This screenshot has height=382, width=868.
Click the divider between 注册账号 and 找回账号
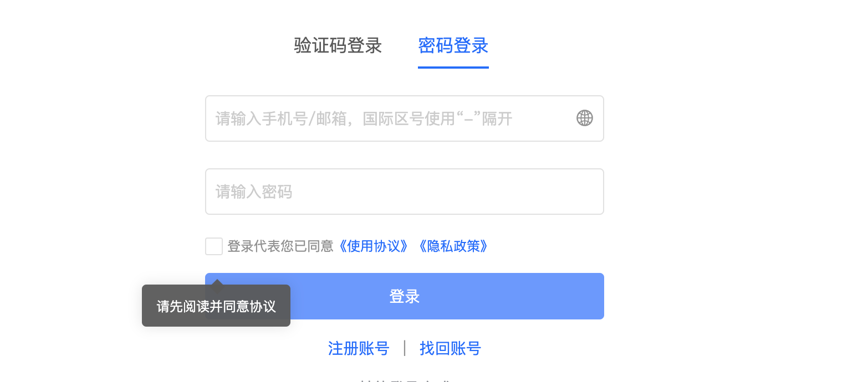[x=405, y=349]
